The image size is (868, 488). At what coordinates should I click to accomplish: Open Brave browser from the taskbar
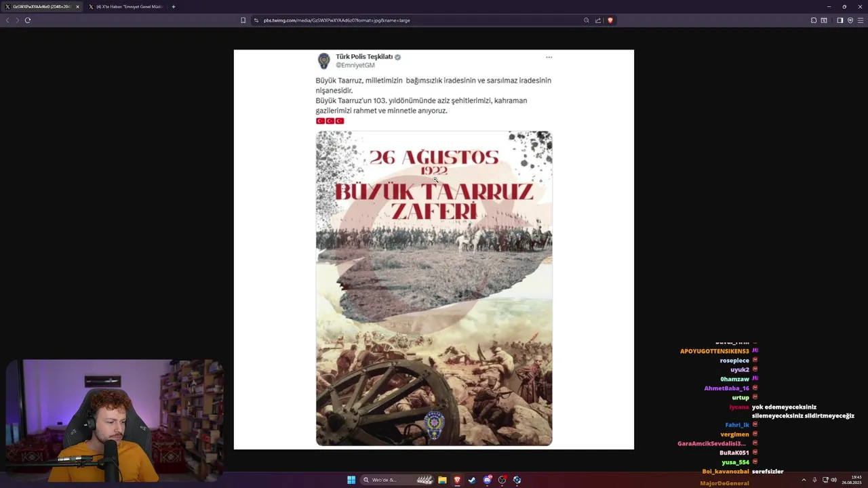457,480
